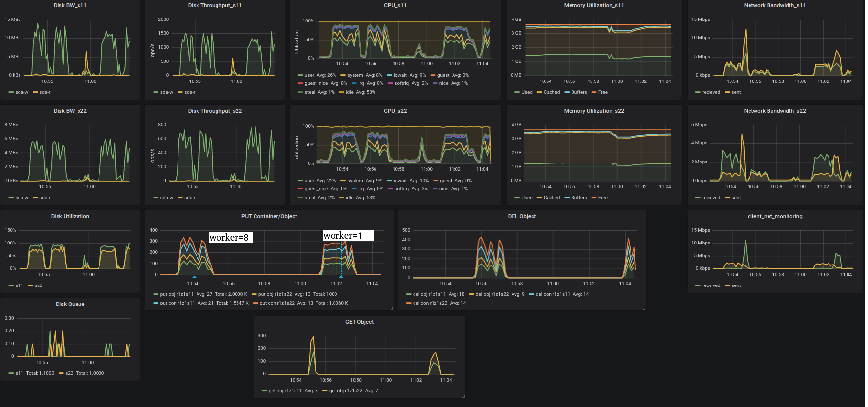Open the PUT Container/Object panel title menu
The image size is (868, 407).
point(269,216)
